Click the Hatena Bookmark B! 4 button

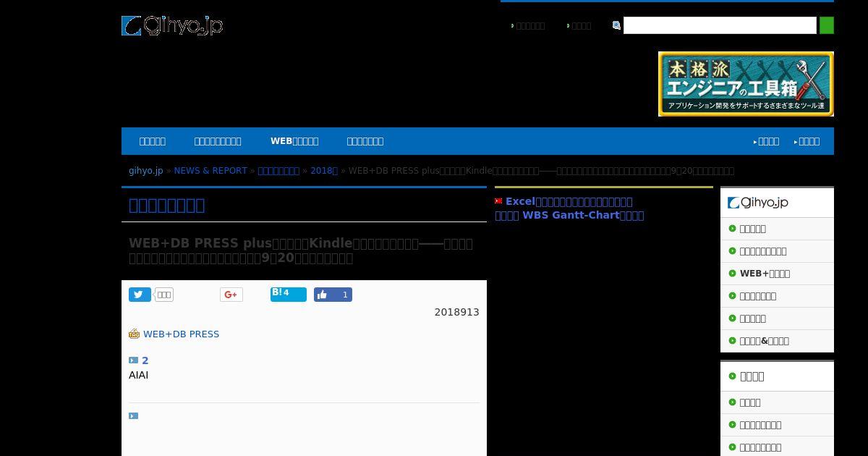coord(289,294)
